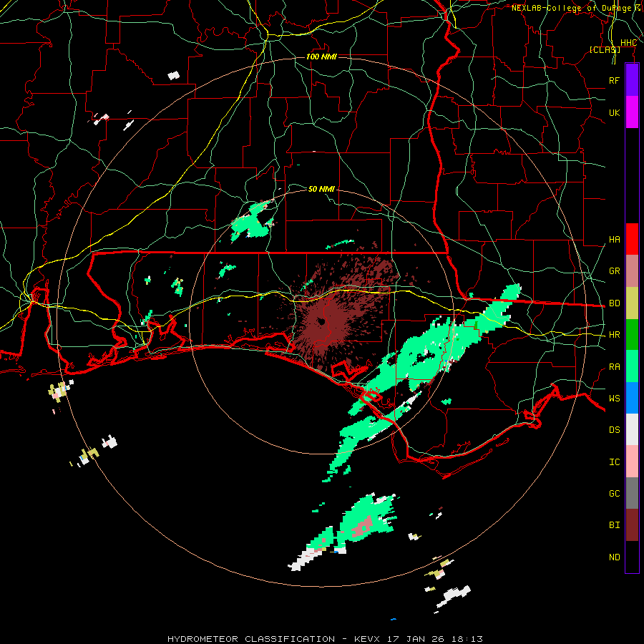
Task: Click the UK legend label
Action: point(614,113)
